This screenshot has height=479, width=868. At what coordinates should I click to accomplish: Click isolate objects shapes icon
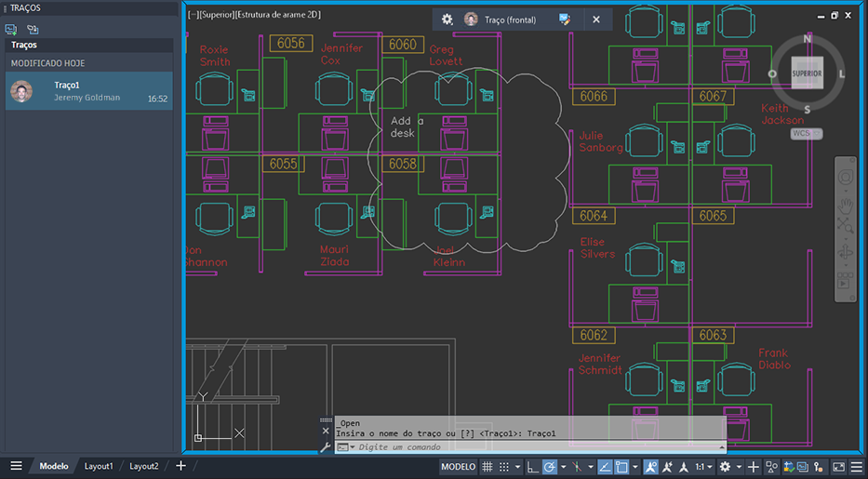[x=770, y=467]
